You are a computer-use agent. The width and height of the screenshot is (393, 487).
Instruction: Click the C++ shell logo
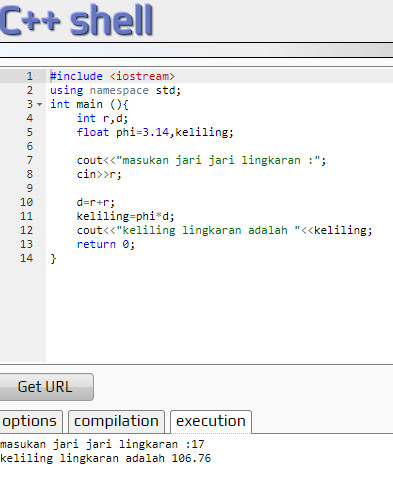tap(77, 20)
